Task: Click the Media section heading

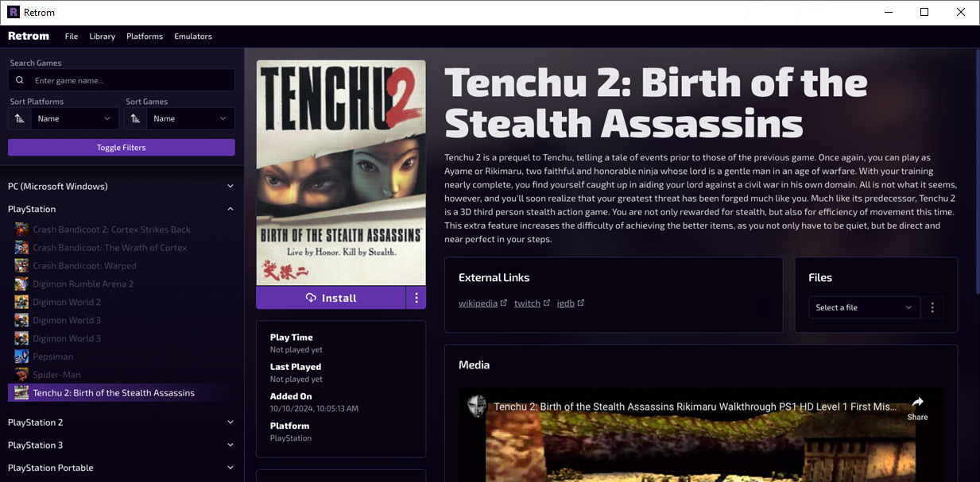Action: click(x=475, y=365)
